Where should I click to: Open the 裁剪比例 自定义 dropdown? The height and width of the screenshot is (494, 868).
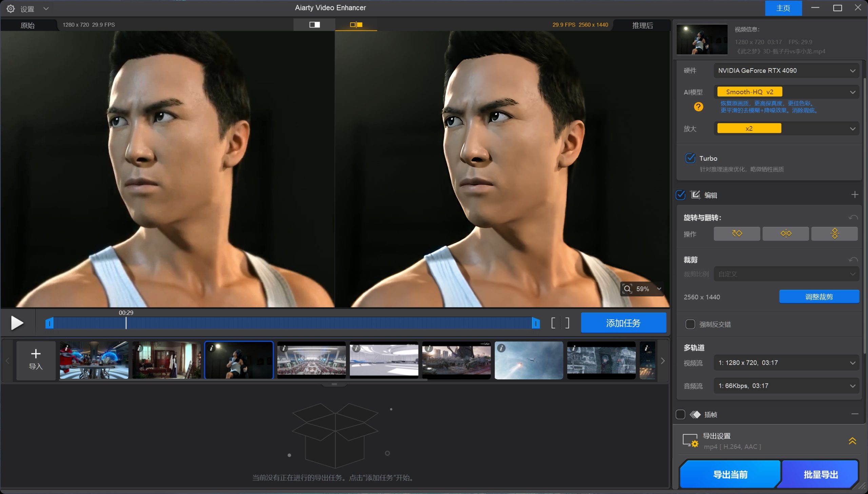pyautogui.click(x=786, y=274)
